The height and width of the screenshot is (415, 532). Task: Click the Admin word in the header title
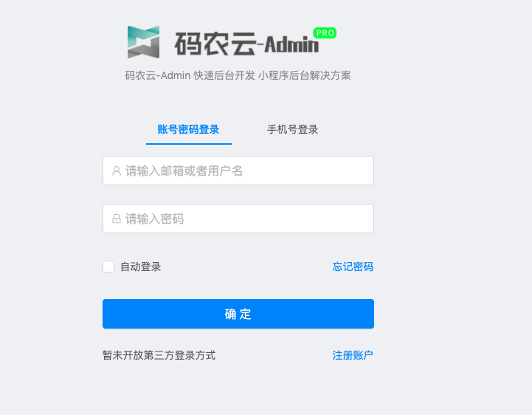pyautogui.click(x=291, y=44)
